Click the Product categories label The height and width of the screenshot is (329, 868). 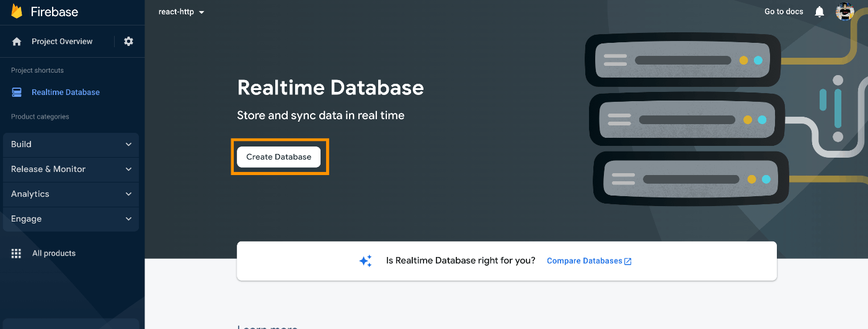[40, 117]
